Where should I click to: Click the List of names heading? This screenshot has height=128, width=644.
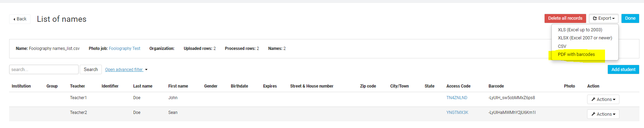(61, 19)
